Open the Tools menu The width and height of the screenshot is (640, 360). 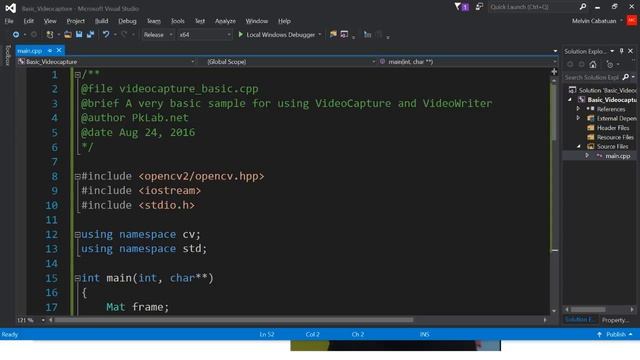point(178,21)
